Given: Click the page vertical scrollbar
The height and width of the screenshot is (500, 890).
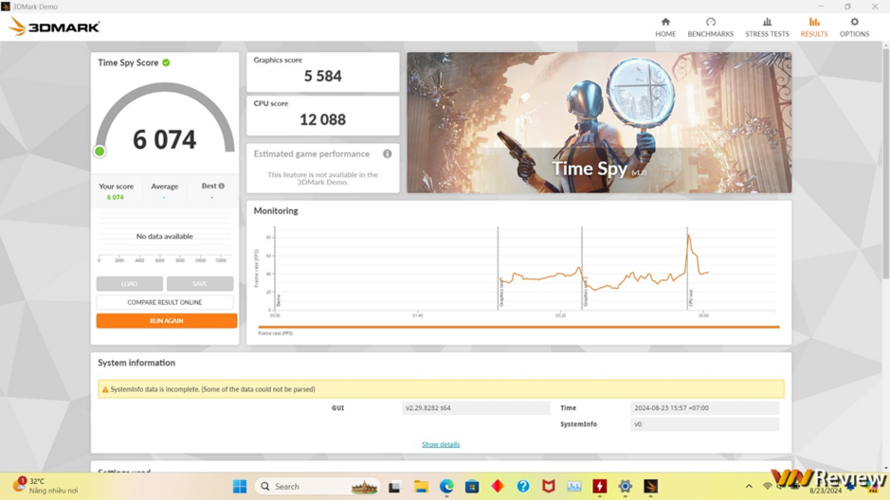Looking at the screenshot, I should tap(885, 162).
